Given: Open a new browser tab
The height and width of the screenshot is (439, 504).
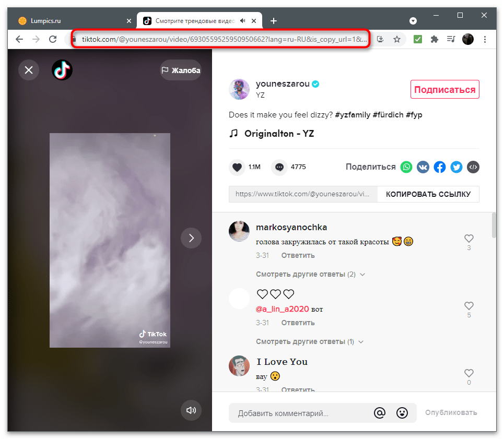Looking at the screenshot, I should point(274,21).
